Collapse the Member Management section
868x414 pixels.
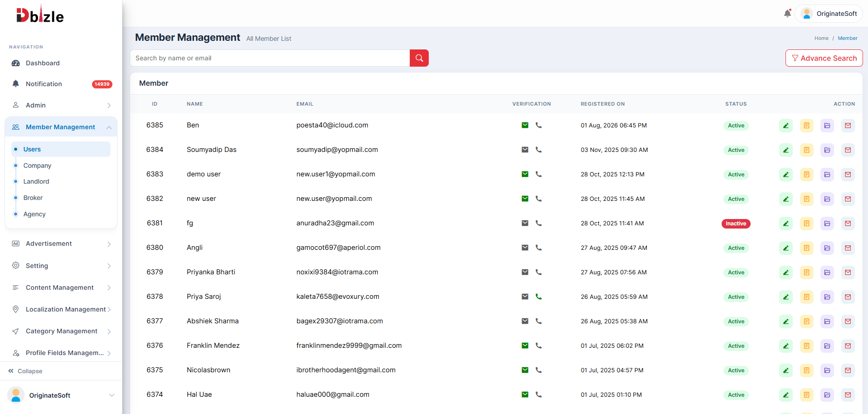(x=61, y=127)
